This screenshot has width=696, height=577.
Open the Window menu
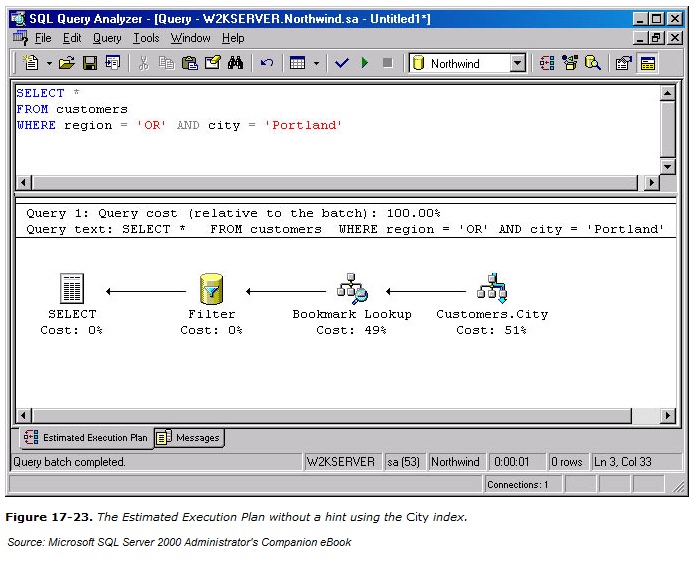click(190, 38)
